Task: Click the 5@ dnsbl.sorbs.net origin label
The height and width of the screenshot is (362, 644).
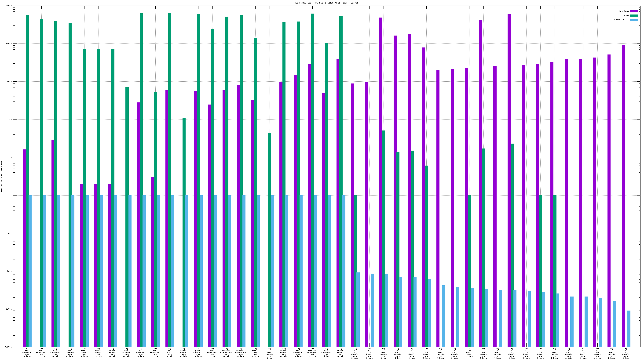Action: pyautogui.click(x=184, y=352)
